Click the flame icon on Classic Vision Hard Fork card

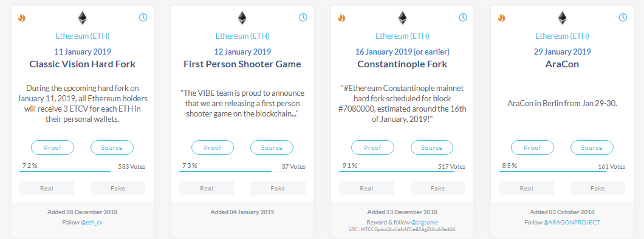click(22, 18)
